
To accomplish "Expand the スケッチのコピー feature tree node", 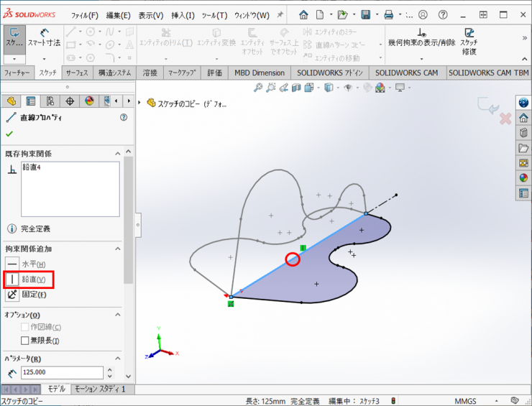I will [x=140, y=103].
